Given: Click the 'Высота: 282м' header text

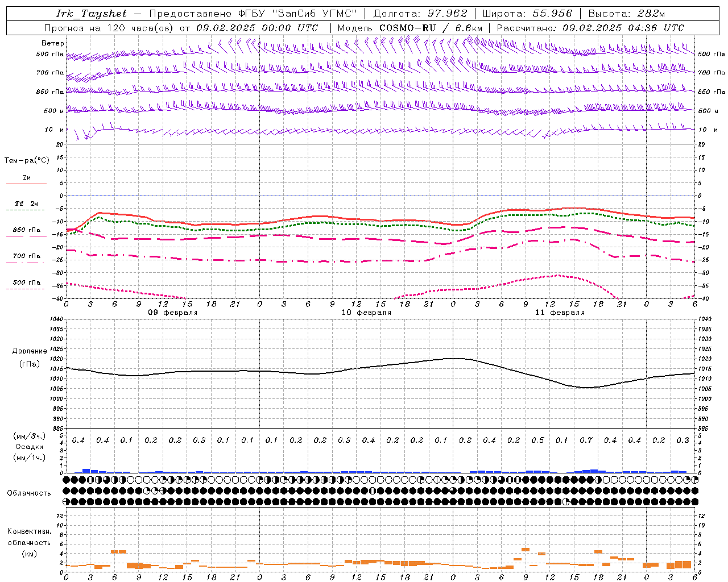Looking at the screenshot, I should (x=627, y=14).
